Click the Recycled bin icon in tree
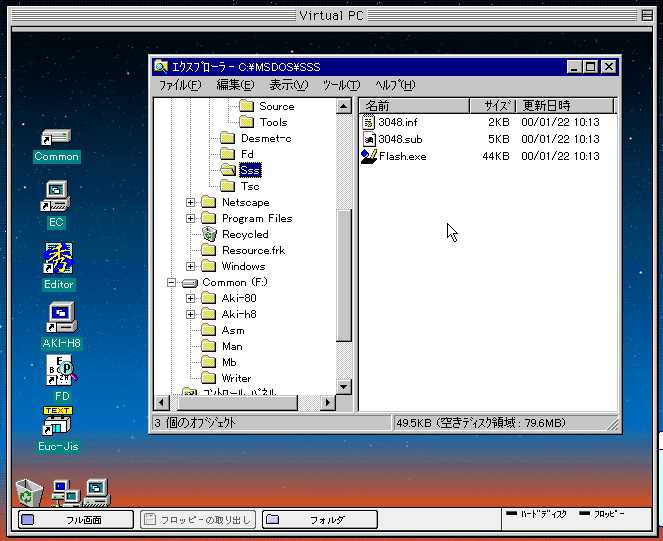The image size is (663, 541). [x=209, y=234]
